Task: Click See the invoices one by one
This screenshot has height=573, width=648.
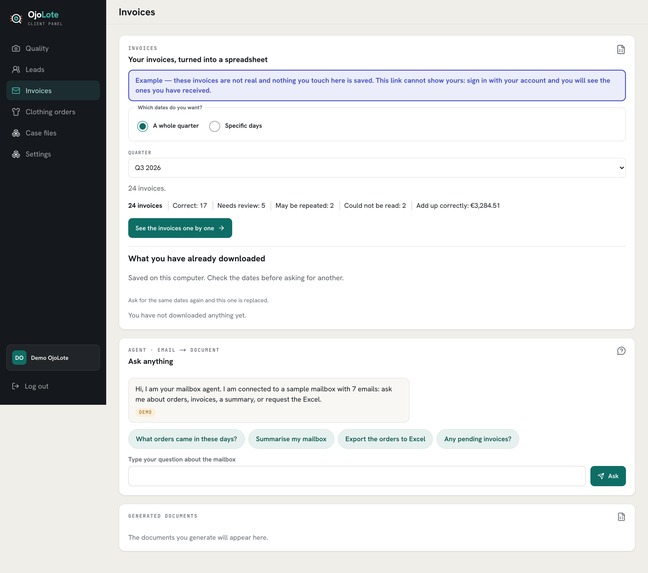Action: [180, 228]
